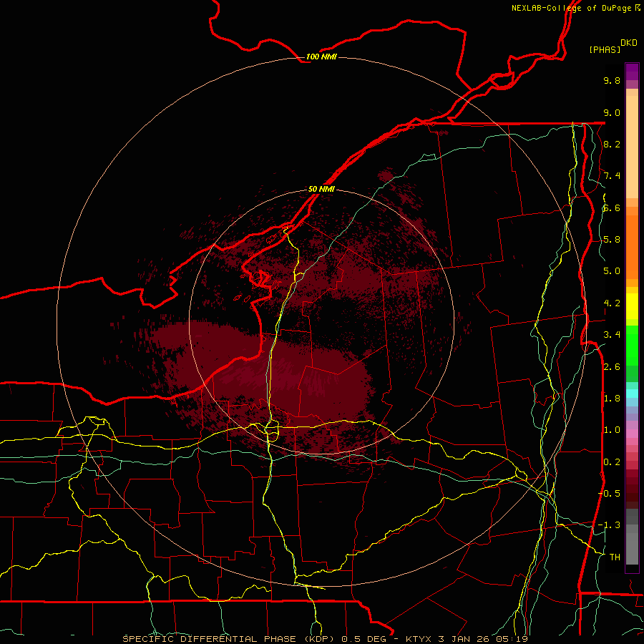The width and height of the screenshot is (644, 644).
Task: Click the 0.2 value on the color scale
Action: coord(612,462)
